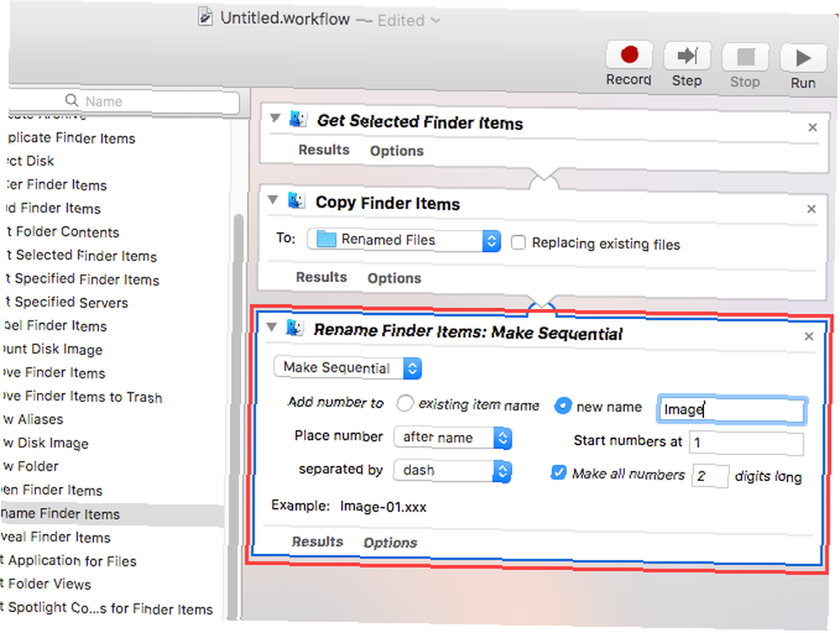Open Options of Rename Finder Items
Image resolution: width=840 pixels, height=633 pixels.
pyautogui.click(x=390, y=542)
